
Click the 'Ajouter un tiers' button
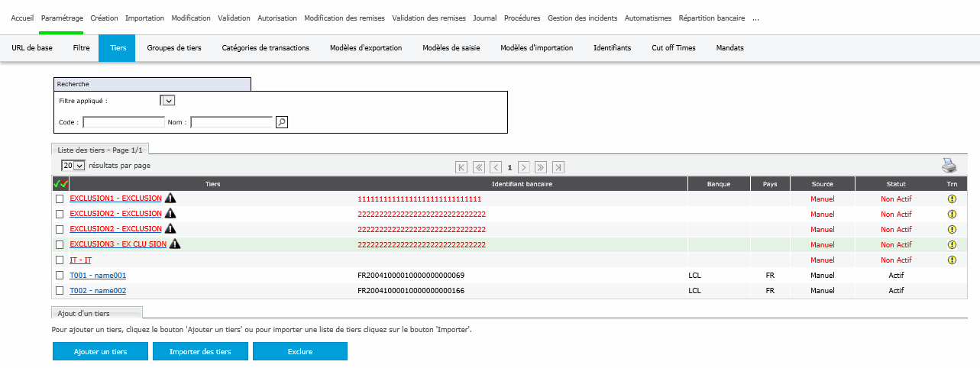click(x=100, y=351)
